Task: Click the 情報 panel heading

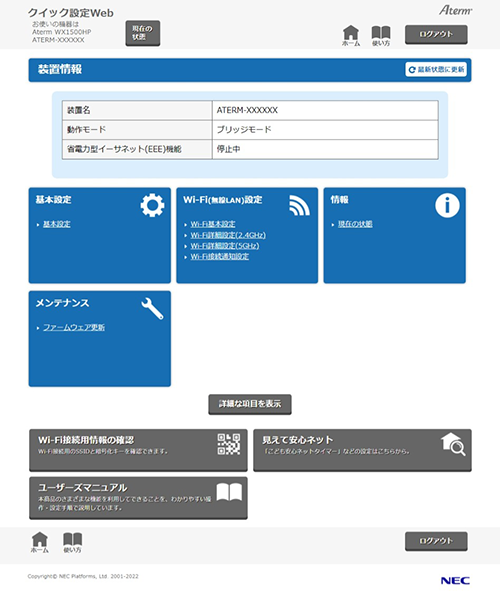Action: coord(339,200)
